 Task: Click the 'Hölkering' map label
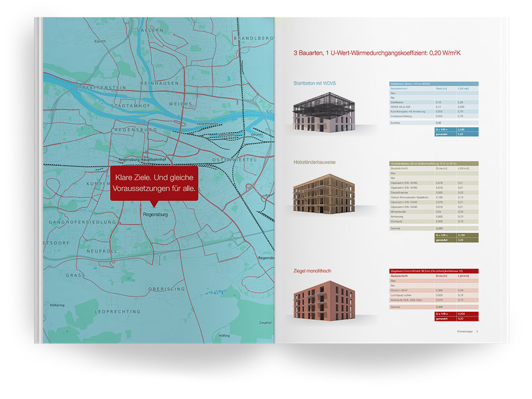click(x=57, y=305)
